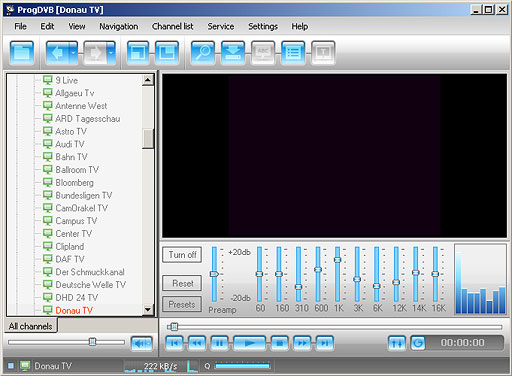
Task: Click the play button
Action: (x=250, y=343)
